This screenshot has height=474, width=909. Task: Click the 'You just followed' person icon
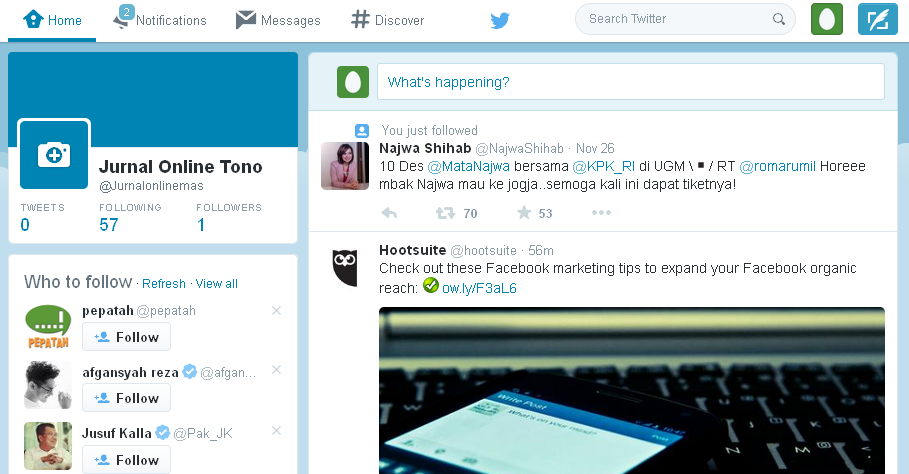tap(362, 131)
